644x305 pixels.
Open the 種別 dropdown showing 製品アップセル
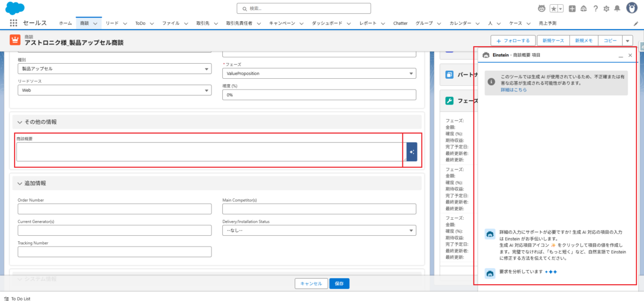[114, 69]
